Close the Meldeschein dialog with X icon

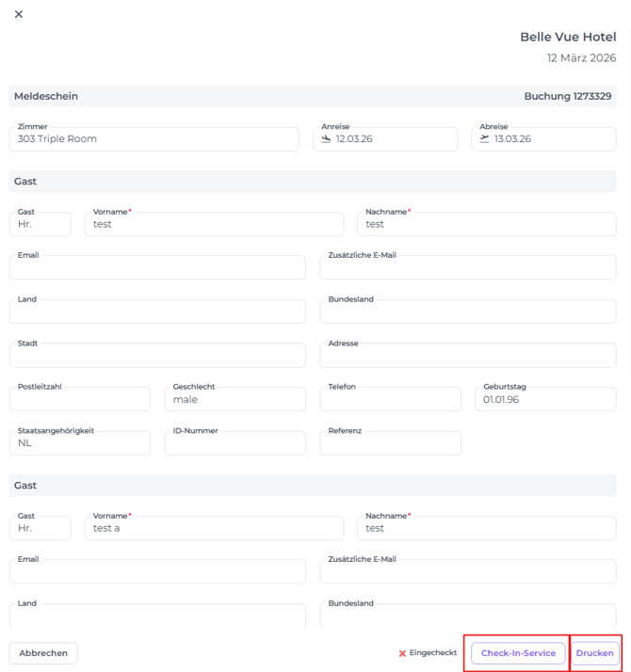tap(19, 14)
